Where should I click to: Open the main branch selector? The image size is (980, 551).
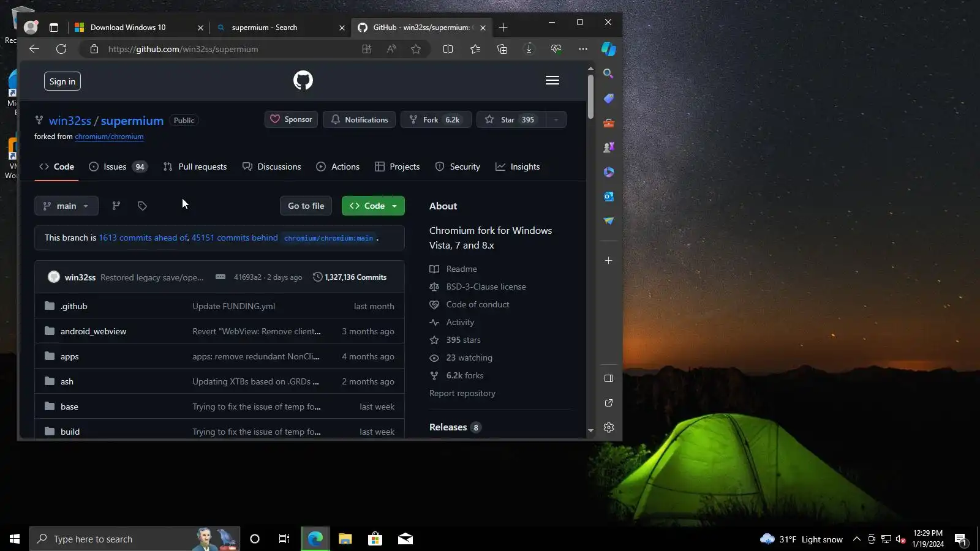point(66,206)
